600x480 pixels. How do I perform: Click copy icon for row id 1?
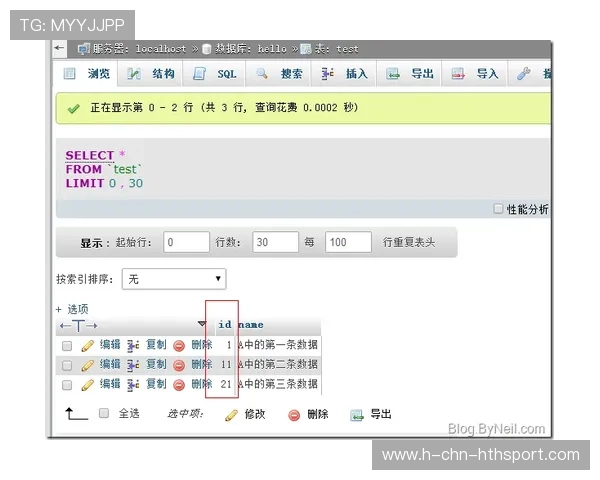[x=133, y=346]
